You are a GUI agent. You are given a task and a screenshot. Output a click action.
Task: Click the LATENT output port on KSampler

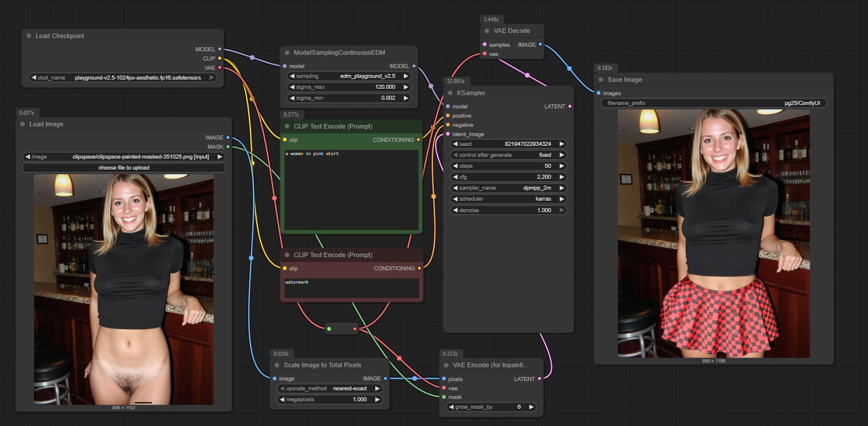[x=570, y=107]
